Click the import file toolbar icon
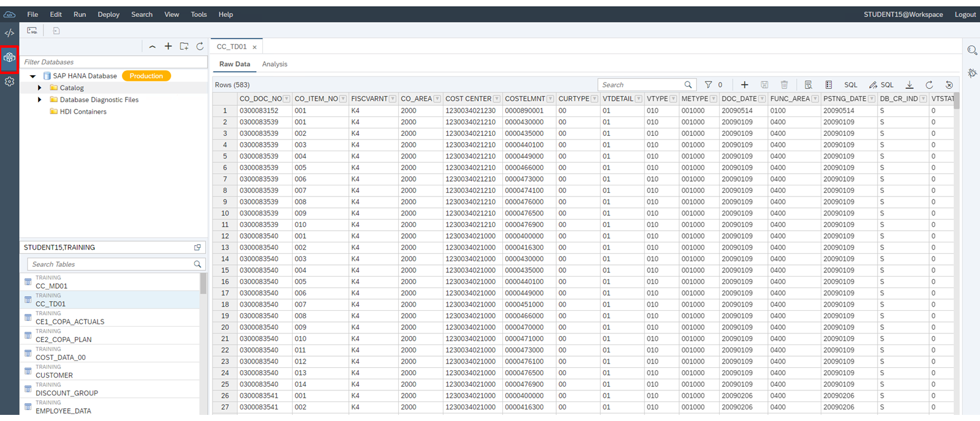980x421 pixels. 56,31
